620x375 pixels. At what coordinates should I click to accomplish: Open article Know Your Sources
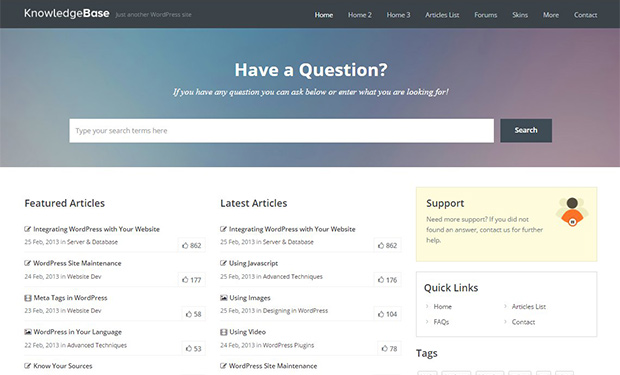tap(63, 366)
